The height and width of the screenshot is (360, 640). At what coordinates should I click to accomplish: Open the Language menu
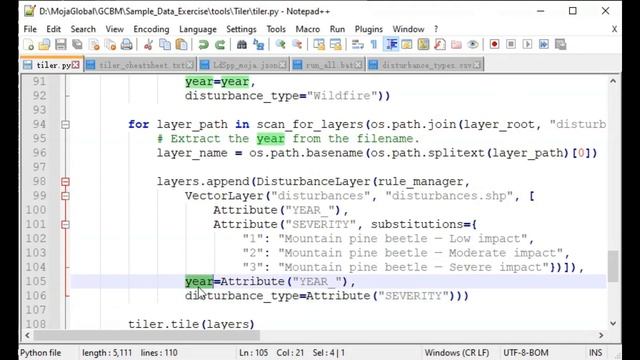(198, 29)
